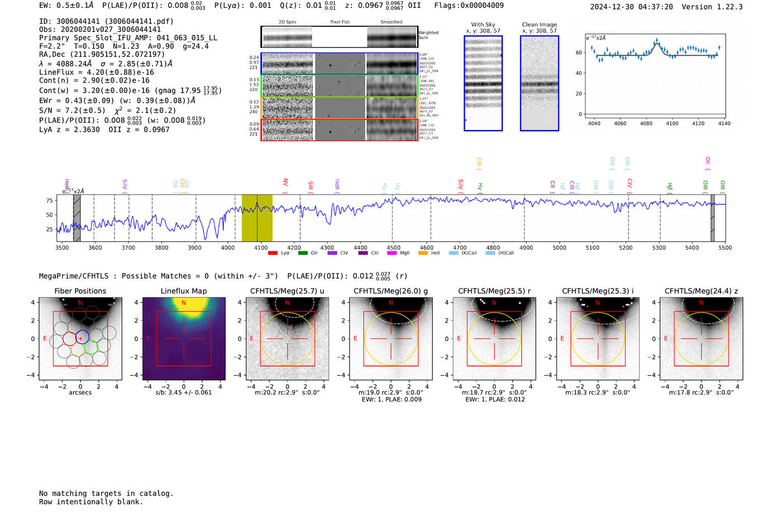The width and height of the screenshot is (782, 532).
Task: Click the Gaussian emission line fit plot
Action: pos(655,75)
